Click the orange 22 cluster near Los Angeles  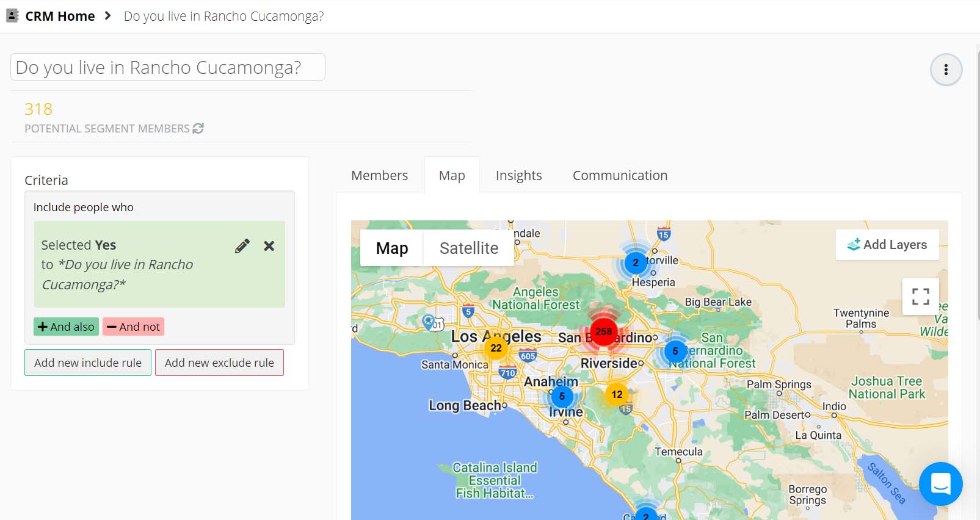click(496, 348)
